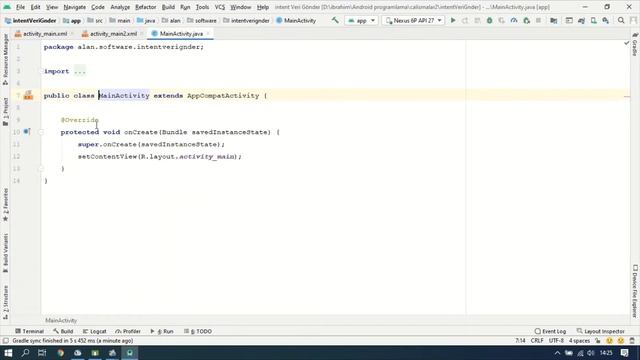Toggle the Event Log panel
640x360 pixels.
tap(550, 331)
